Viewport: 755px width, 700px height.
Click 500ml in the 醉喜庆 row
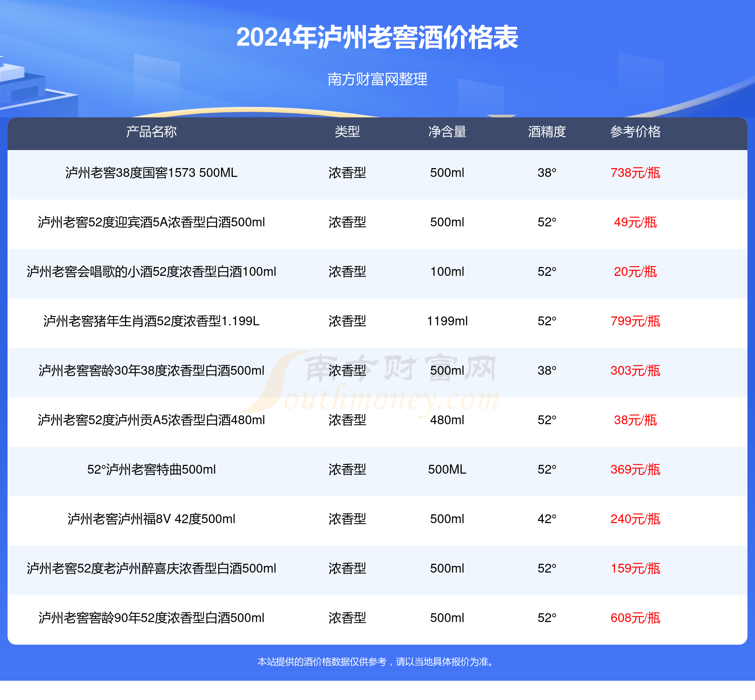(447, 568)
